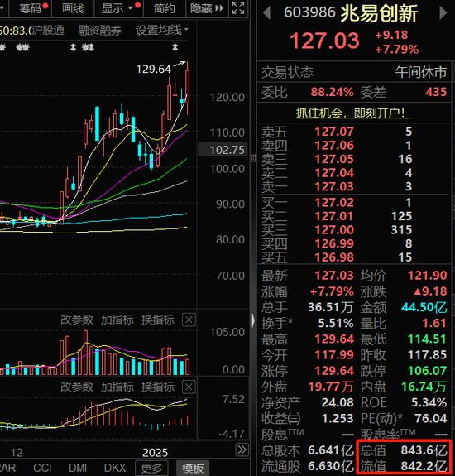Select the DKX indicator tab
Image resolution: width=455 pixels, height=476 pixels.
click(x=115, y=468)
